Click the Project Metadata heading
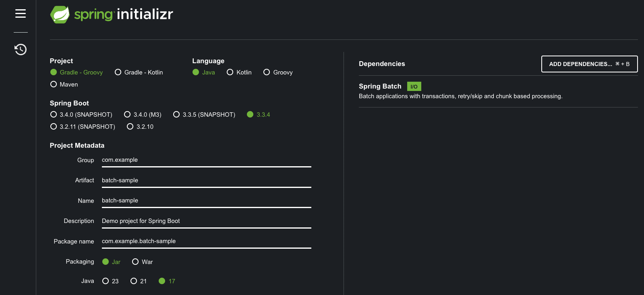The height and width of the screenshot is (295, 644). [x=77, y=146]
